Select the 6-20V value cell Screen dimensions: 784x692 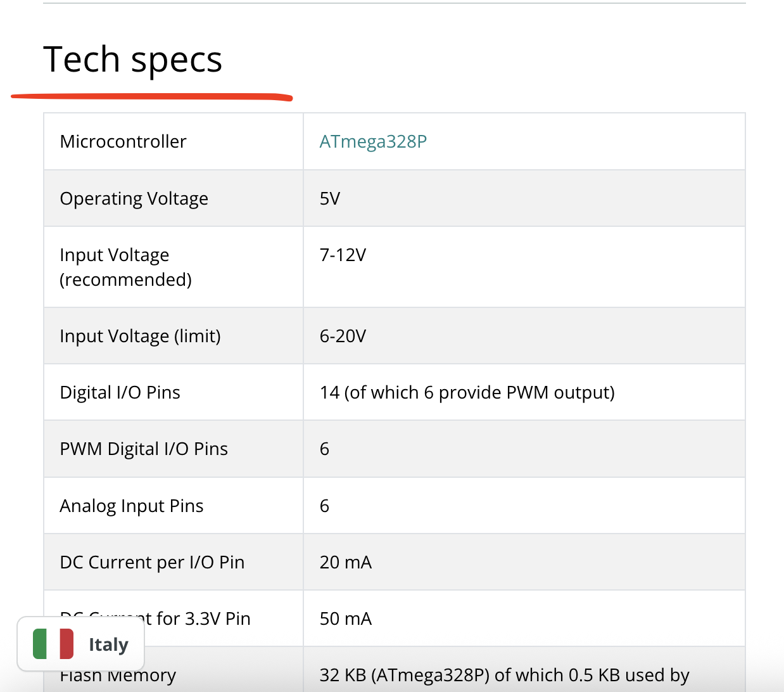(x=343, y=336)
